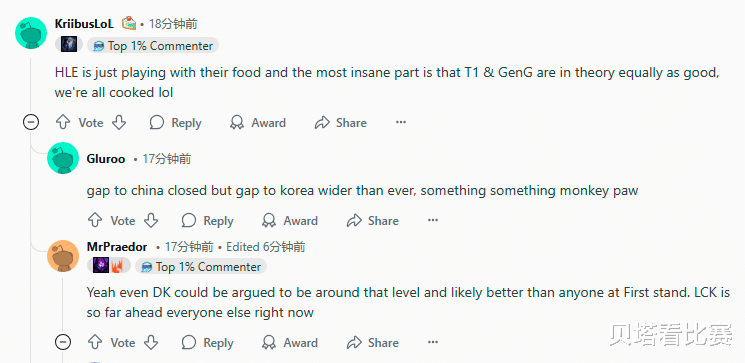Give Award to MrPraedor's comment
Viewport: 745px width, 363px height.
290,342
